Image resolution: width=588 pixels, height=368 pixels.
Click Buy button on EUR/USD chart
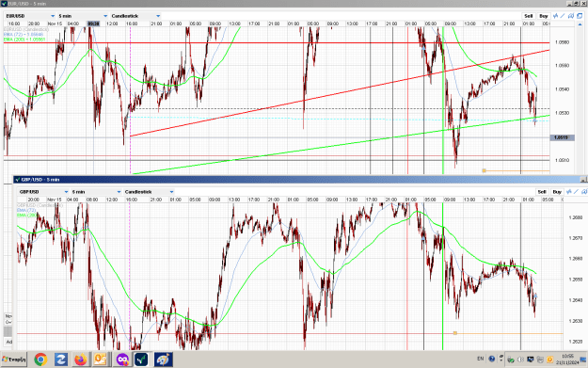pos(544,16)
